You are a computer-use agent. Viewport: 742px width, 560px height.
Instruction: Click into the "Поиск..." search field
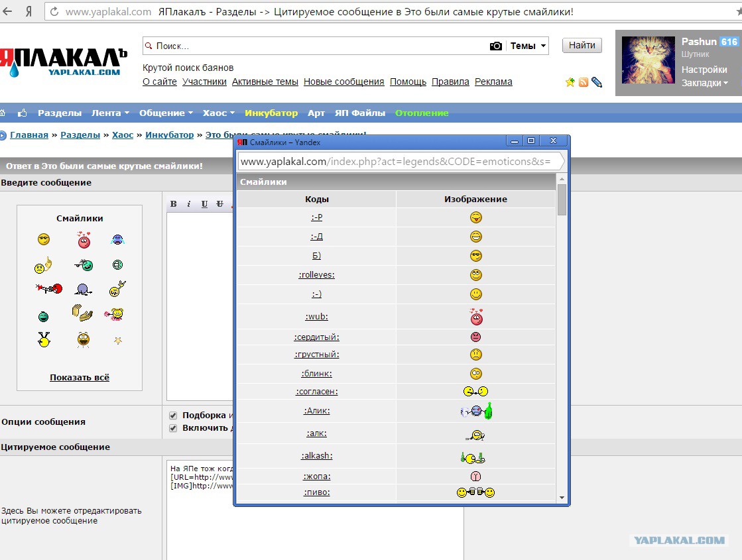tap(318, 46)
